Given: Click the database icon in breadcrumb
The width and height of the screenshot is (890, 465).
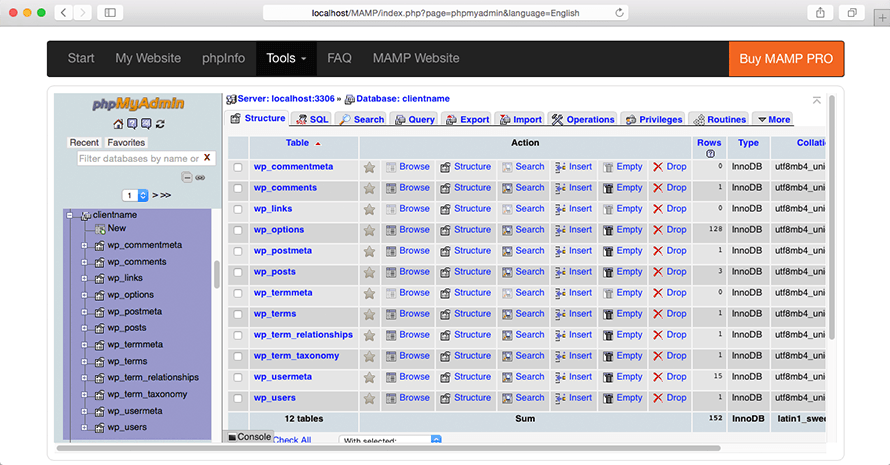Looking at the screenshot, I should 350,99.
